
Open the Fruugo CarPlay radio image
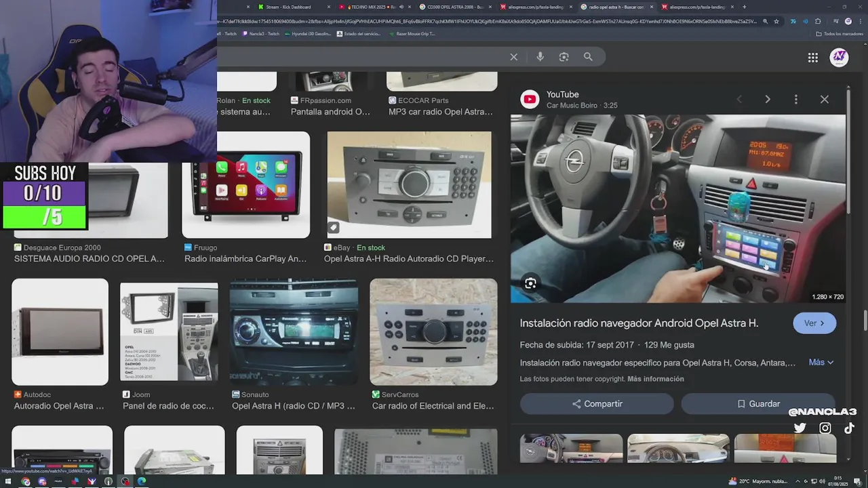(245, 185)
